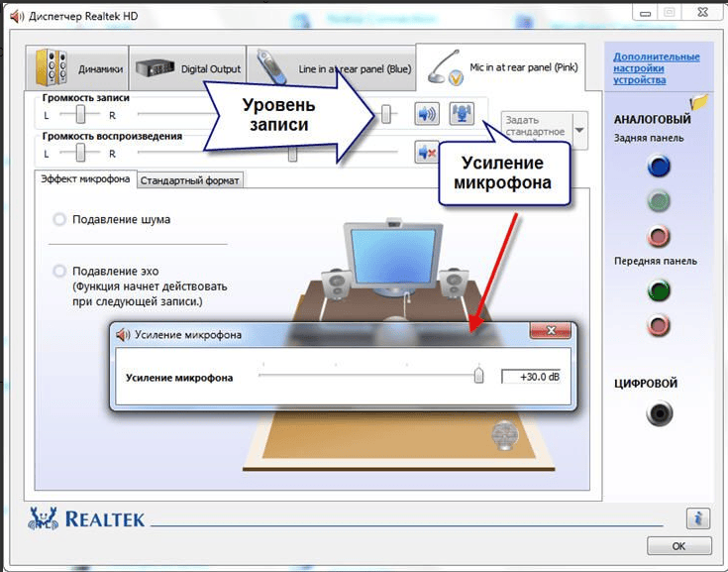Select blue rear panel jack
This screenshot has height=572, width=728.
pyautogui.click(x=659, y=167)
